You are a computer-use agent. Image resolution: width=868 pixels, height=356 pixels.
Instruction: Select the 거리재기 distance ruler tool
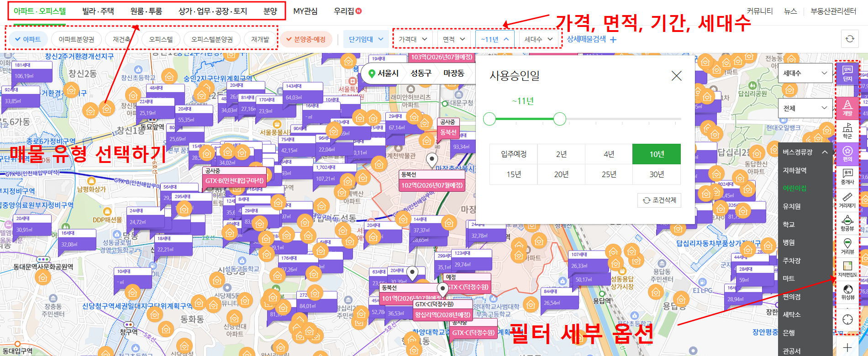[847, 200]
